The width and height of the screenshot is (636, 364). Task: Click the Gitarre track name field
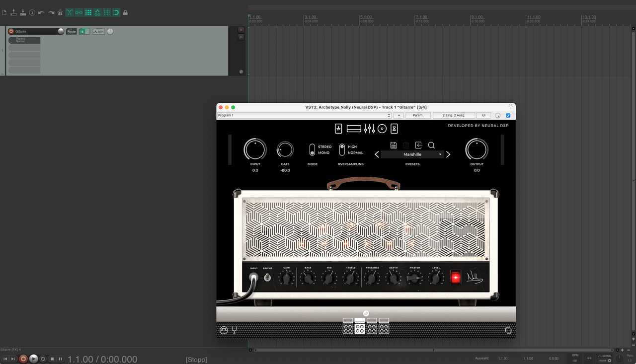pos(36,31)
